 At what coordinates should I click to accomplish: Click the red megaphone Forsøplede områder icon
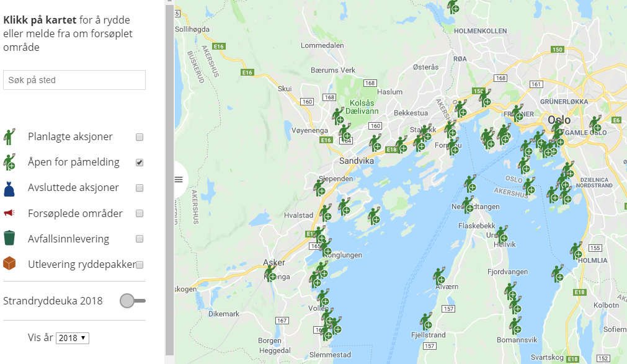coord(9,213)
